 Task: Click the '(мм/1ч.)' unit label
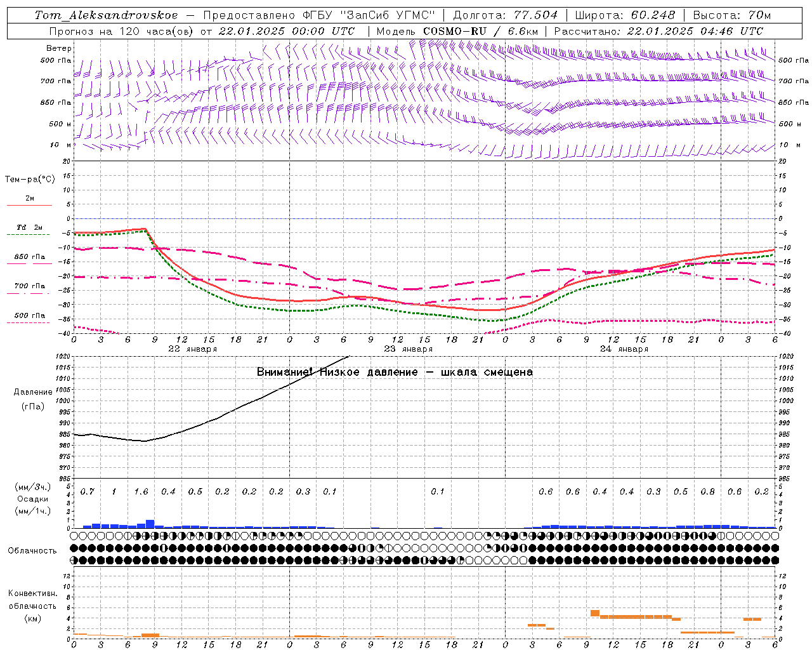point(33,511)
